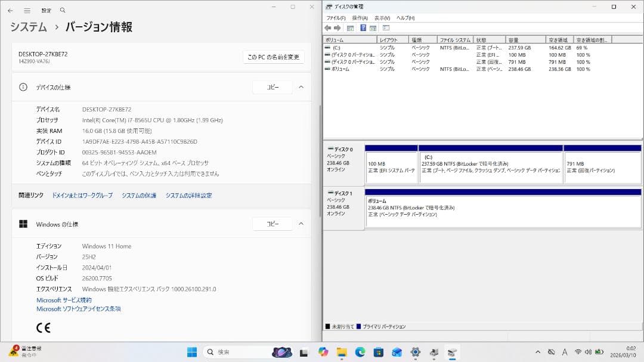Screen dimensions: 644x362
Task: Open the Settings hamburger navigation menu
Action: click(27, 10)
